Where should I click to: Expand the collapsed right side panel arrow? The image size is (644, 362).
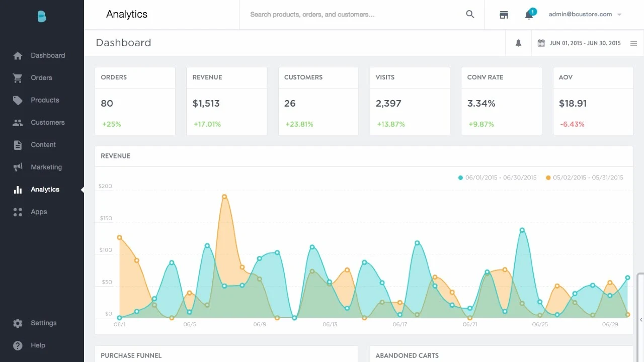coord(640,320)
